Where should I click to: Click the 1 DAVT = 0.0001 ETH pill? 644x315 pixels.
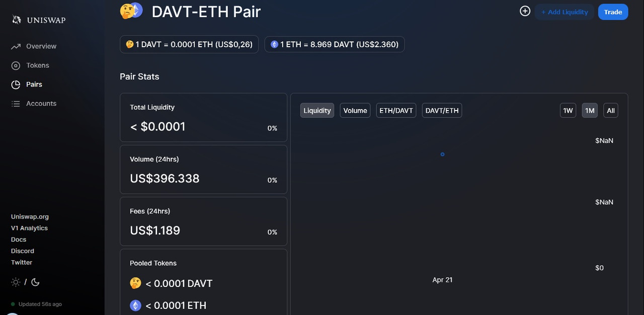189,44
